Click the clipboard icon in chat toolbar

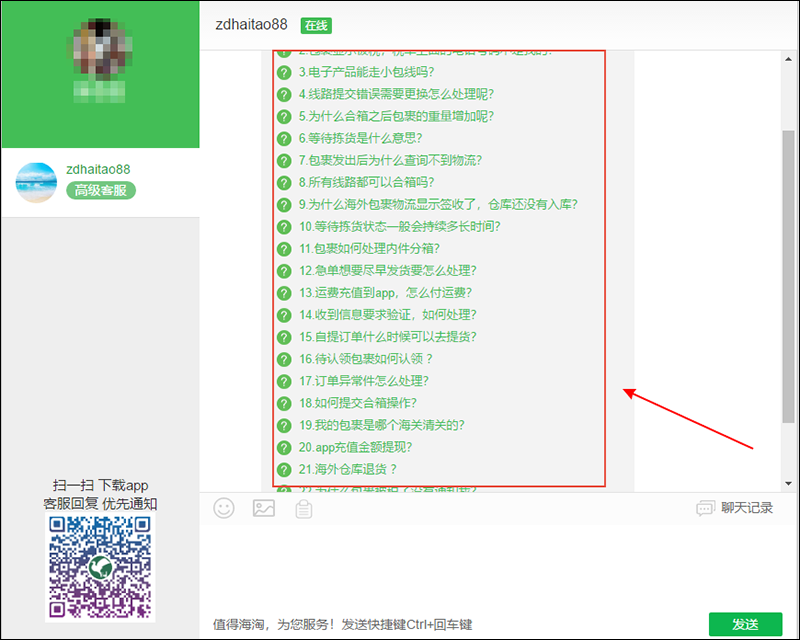pyautogui.click(x=304, y=509)
